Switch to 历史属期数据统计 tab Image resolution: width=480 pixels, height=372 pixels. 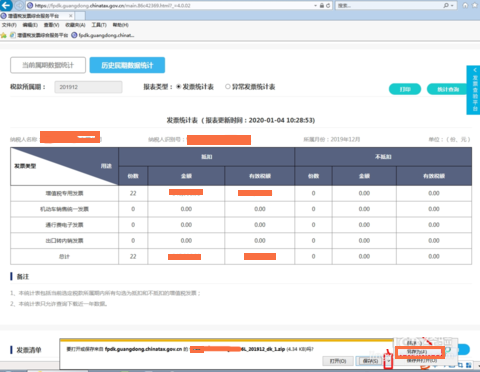click(127, 65)
